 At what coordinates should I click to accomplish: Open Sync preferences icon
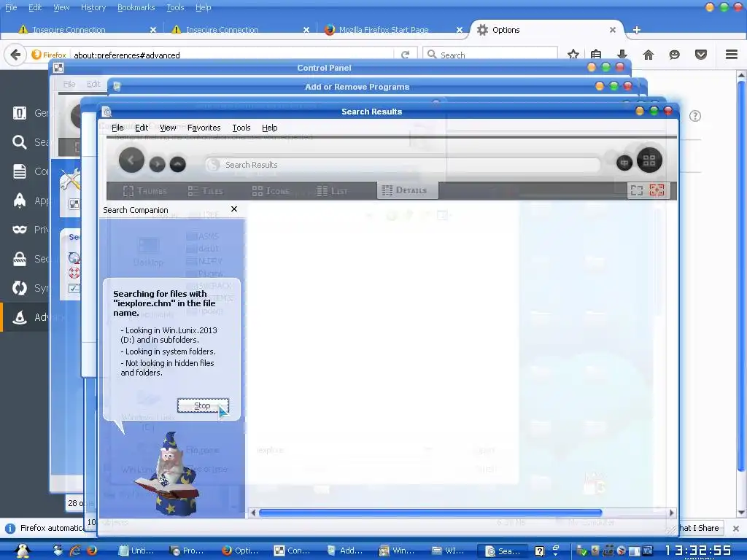(x=20, y=288)
